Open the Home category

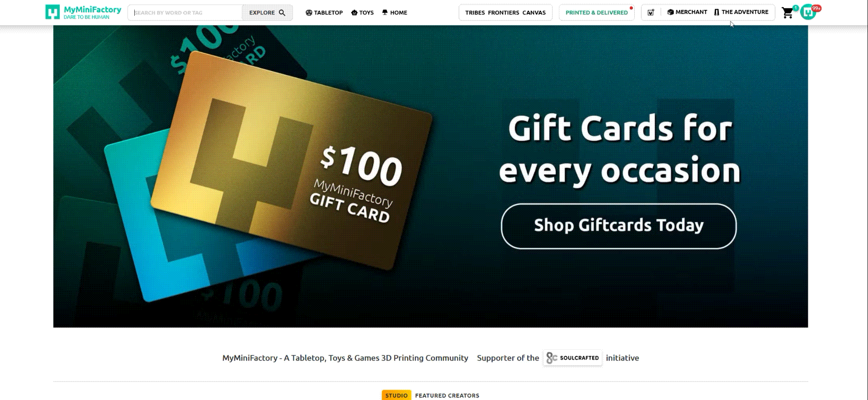click(x=395, y=13)
